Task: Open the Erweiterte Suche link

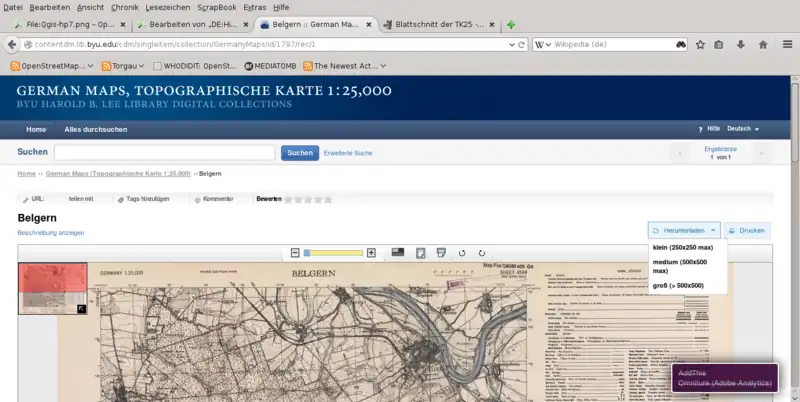Action: (x=348, y=153)
